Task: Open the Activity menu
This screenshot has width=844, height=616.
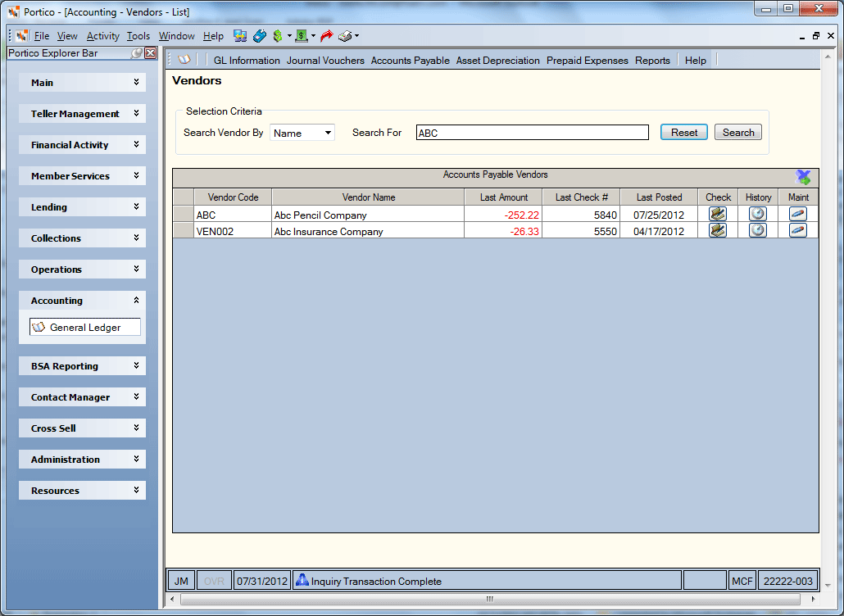Action: pyautogui.click(x=102, y=36)
